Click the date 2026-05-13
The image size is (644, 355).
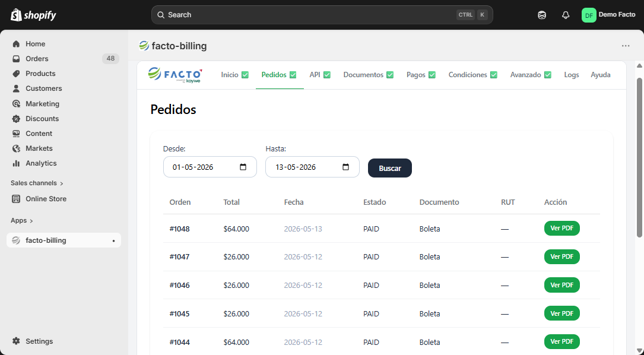pos(303,229)
